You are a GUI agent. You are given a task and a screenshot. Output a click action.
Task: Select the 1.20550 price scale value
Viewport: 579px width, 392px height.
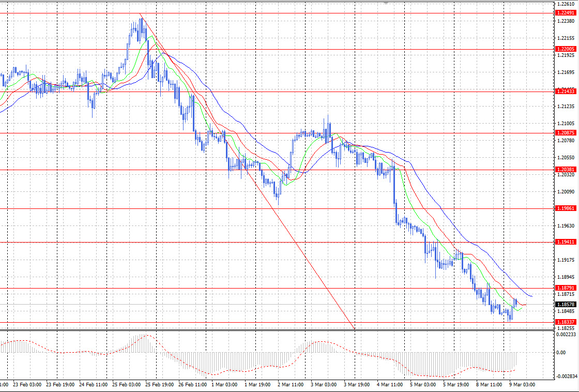566,157
